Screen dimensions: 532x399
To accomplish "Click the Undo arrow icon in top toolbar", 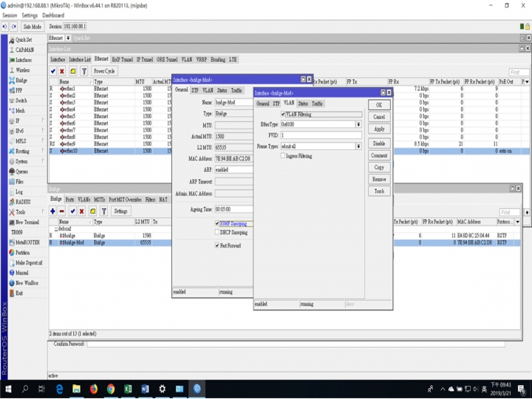I will click(4, 27).
